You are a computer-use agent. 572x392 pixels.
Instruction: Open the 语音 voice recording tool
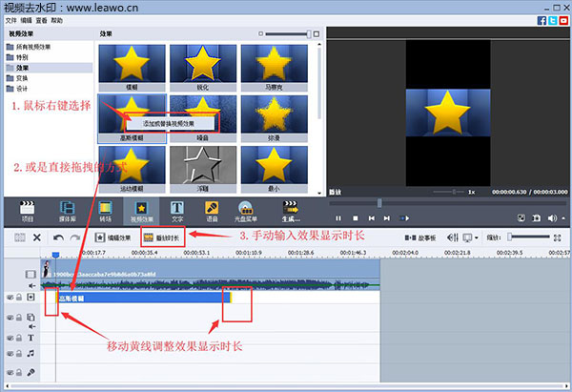[x=212, y=212]
